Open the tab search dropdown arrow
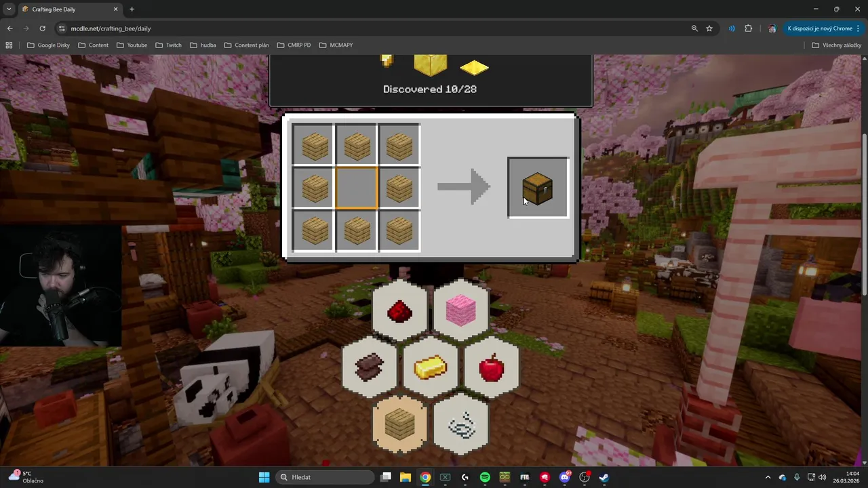The height and width of the screenshot is (488, 868). (x=9, y=9)
